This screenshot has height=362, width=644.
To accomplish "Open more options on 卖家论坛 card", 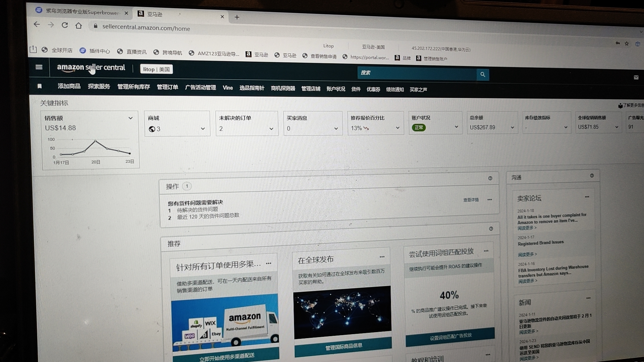I will tap(587, 197).
